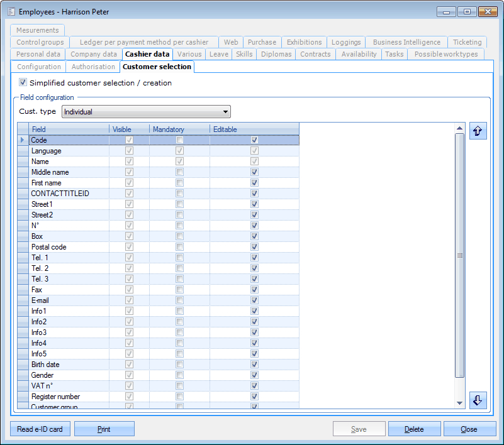Click the Employees window title icon
Screen dimensions: 504x445
coord(11,12)
